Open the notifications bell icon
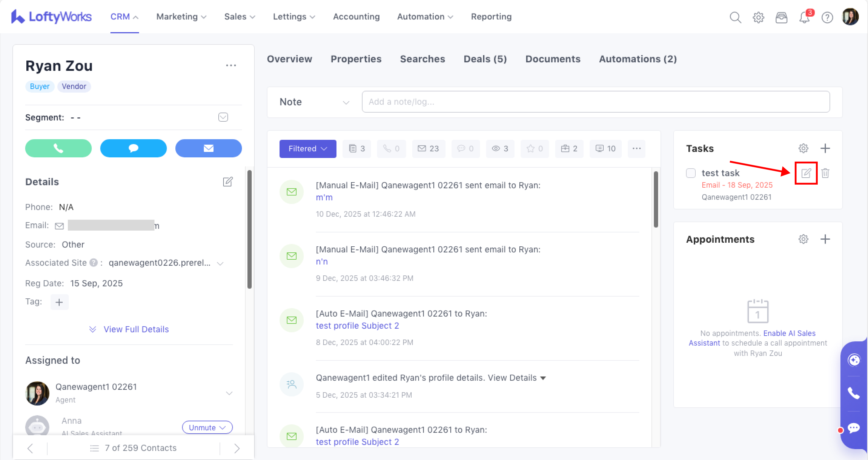The height and width of the screenshot is (460, 868). pyautogui.click(x=804, y=17)
